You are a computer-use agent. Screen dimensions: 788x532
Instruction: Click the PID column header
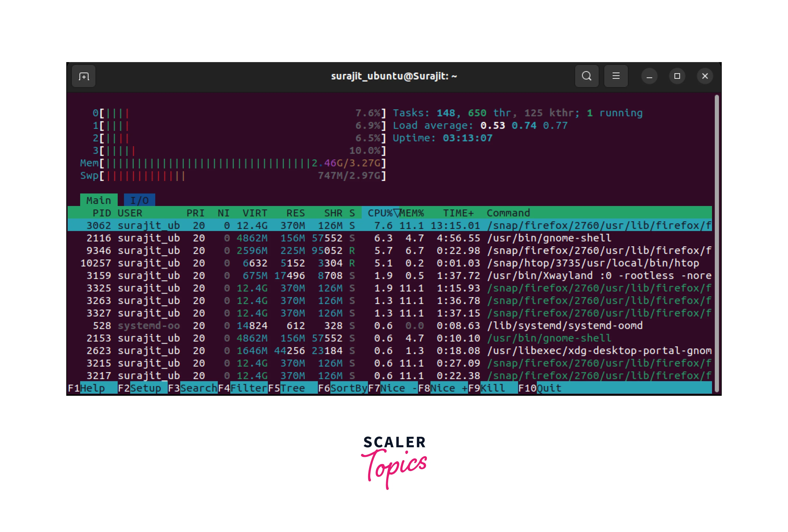pyautogui.click(x=102, y=213)
